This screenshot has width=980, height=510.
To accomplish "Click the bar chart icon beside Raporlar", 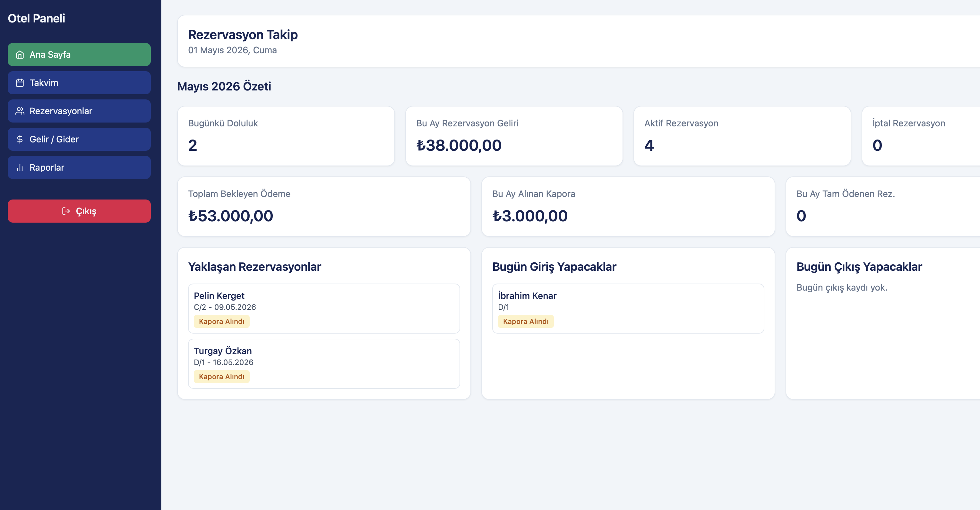I will 20,167.
